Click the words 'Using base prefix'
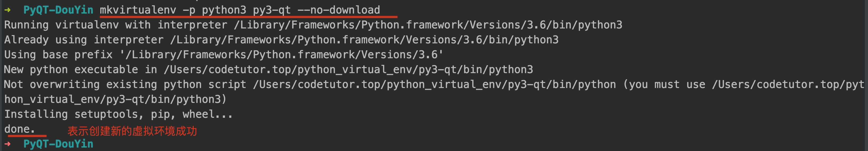This screenshot has height=151, width=868. pos(58,54)
